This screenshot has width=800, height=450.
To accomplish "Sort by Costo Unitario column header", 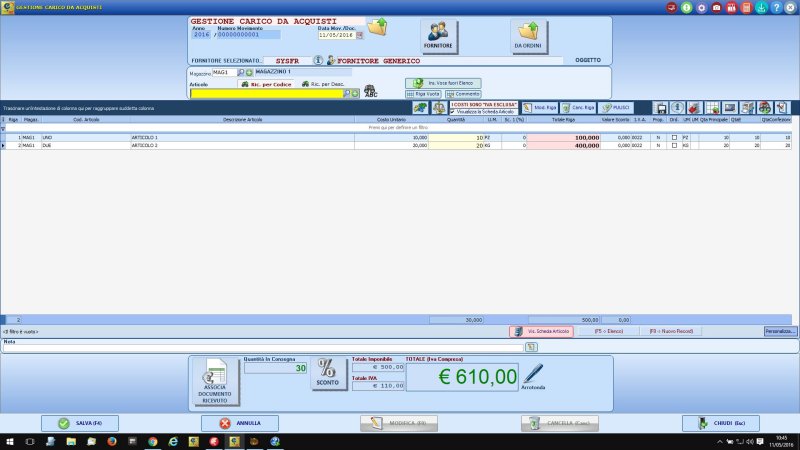I will click(391, 119).
